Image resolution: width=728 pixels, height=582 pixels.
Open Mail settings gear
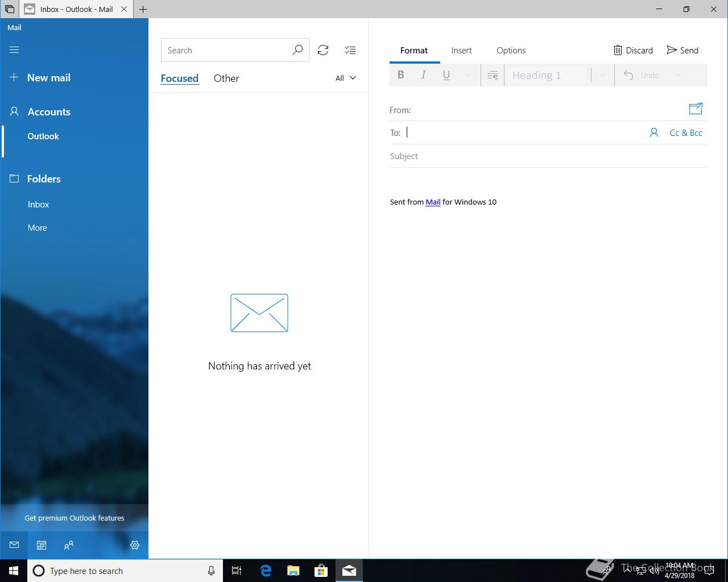click(x=135, y=545)
